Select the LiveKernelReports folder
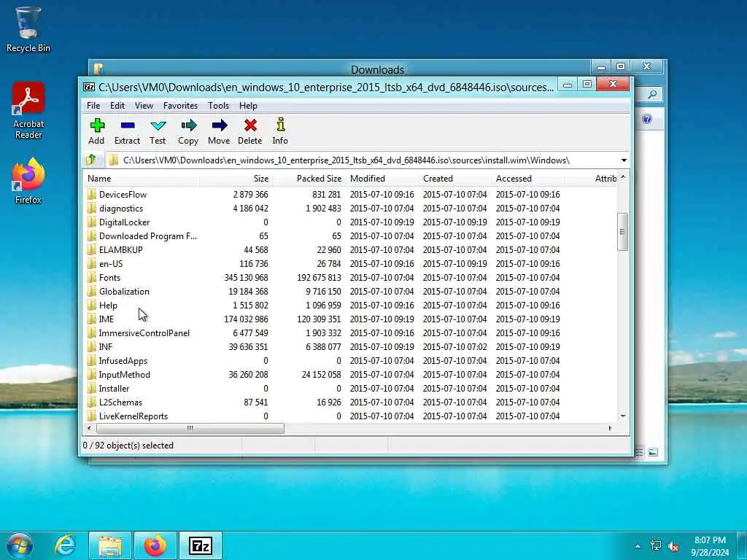Image resolution: width=747 pixels, height=560 pixels. [351, 416]
